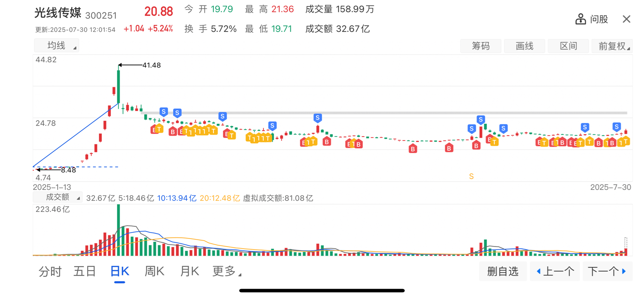Tap the rightmost blue S sell marker

click(616, 127)
